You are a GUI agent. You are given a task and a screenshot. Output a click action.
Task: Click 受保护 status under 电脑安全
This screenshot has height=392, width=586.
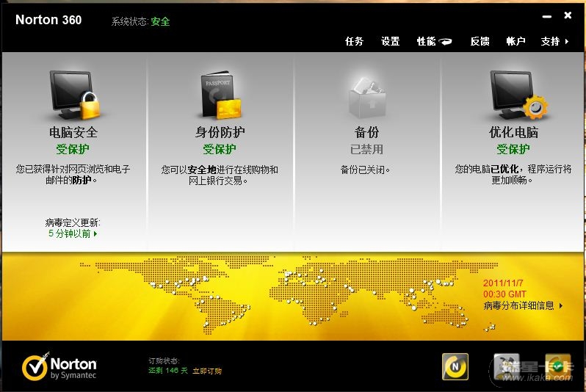click(73, 150)
